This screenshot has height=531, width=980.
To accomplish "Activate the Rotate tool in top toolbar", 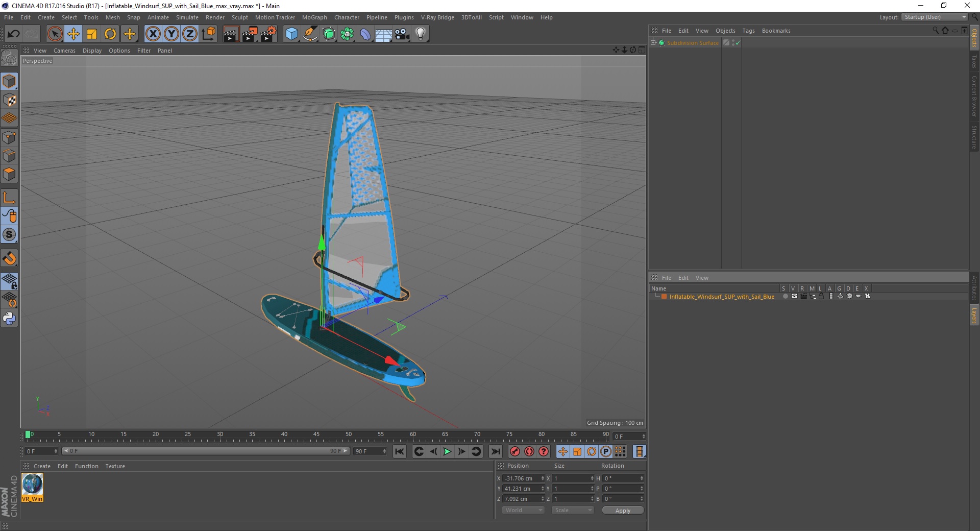I will (x=110, y=34).
